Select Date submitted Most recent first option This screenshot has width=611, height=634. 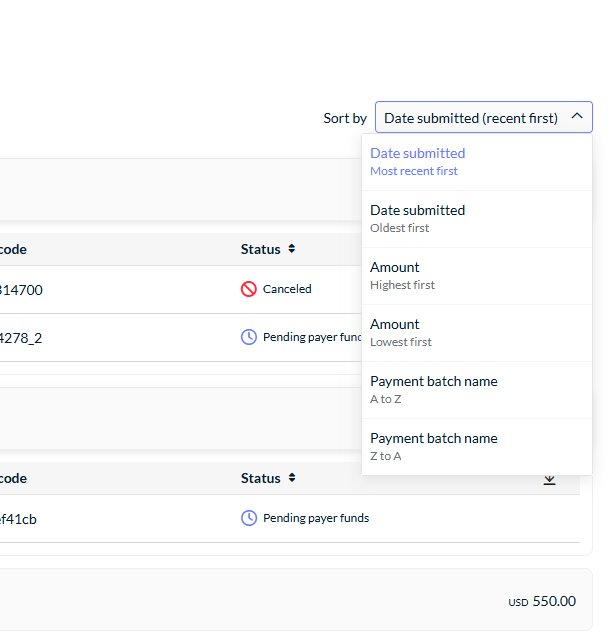(477, 162)
